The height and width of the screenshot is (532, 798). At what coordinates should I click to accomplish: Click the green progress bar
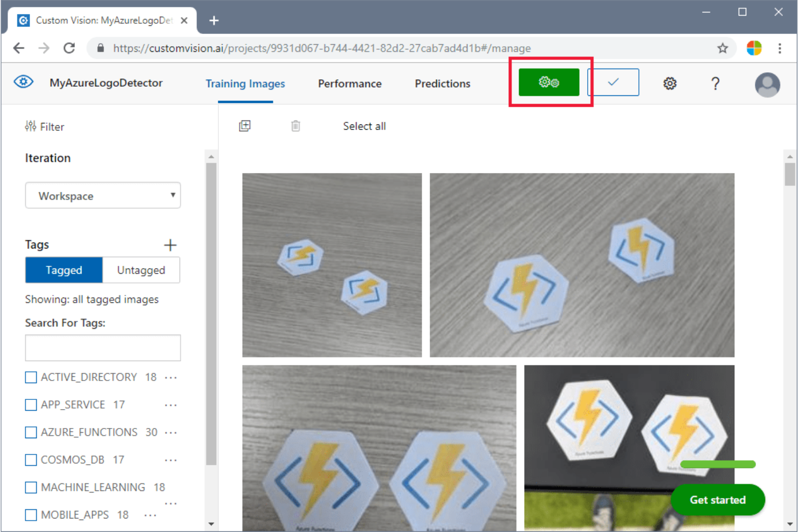pos(718,464)
